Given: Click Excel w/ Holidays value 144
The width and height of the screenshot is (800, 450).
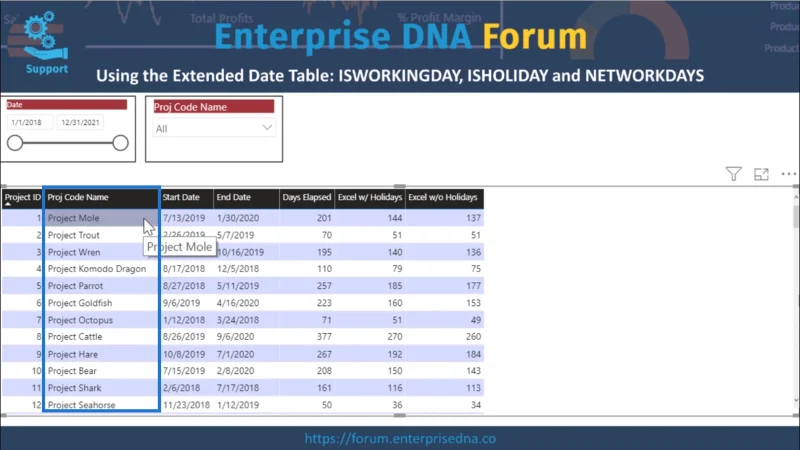Looking at the screenshot, I should pyautogui.click(x=395, y=218).
